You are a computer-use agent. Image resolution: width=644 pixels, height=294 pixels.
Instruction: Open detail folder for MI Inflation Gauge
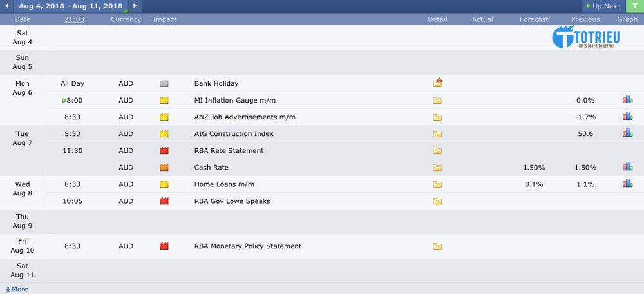[x=437, y=101]
